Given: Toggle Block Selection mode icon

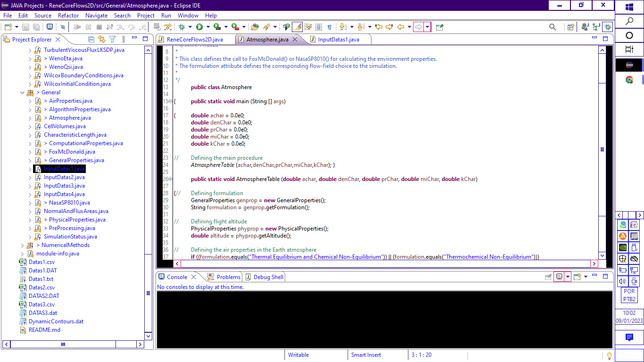Looking at the screenshot, I should (x=319, y=27).
